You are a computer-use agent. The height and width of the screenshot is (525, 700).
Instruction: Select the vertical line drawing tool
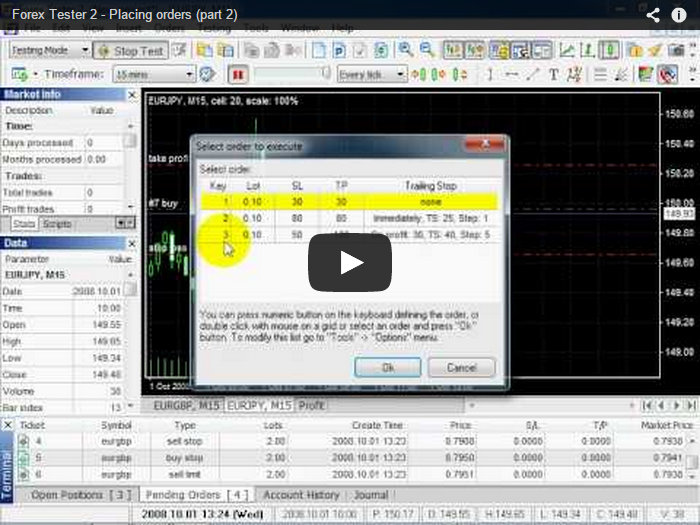[490, 74]
